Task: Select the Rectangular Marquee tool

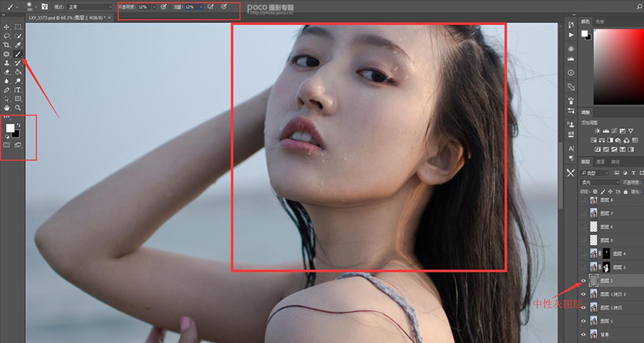Action: click(18, 27)
